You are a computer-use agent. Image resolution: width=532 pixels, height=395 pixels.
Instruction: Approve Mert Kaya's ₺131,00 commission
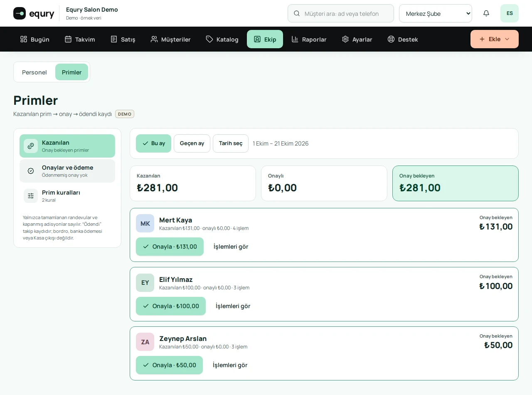[170, 247]
